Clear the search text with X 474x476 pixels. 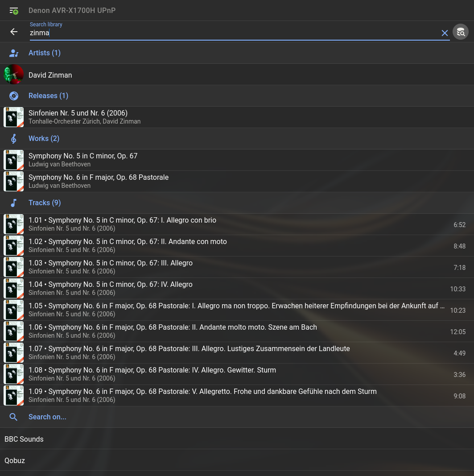(445, 33)
